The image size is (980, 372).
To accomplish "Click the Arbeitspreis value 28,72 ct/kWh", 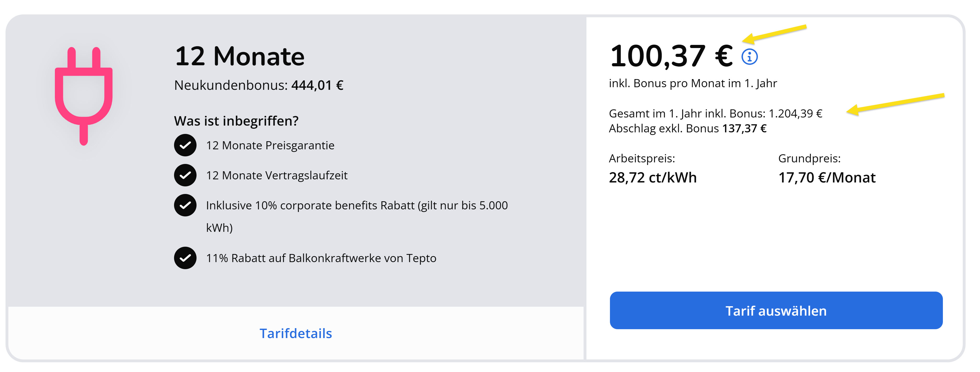I will 653,178.
